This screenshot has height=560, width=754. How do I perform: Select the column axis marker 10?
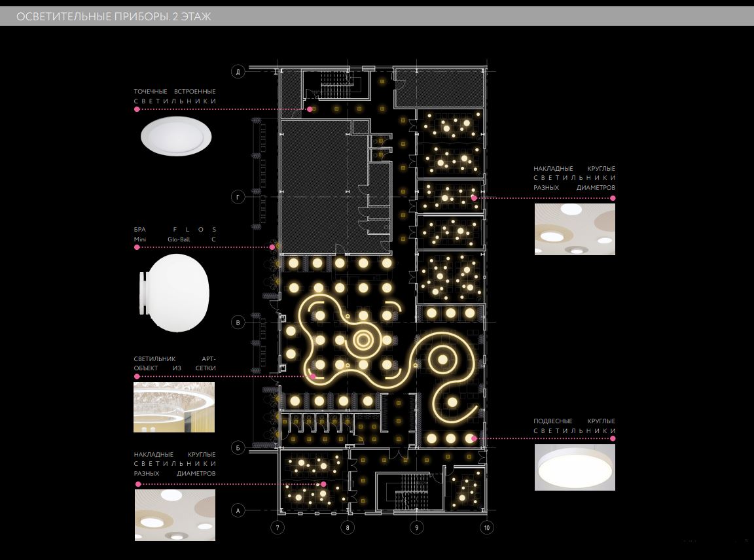point(486,527)
